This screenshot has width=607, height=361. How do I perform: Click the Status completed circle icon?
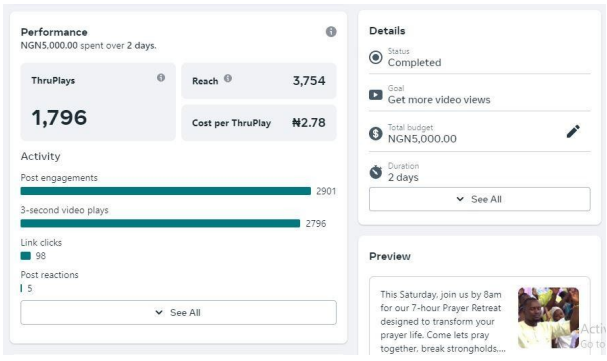click(376, 58)
